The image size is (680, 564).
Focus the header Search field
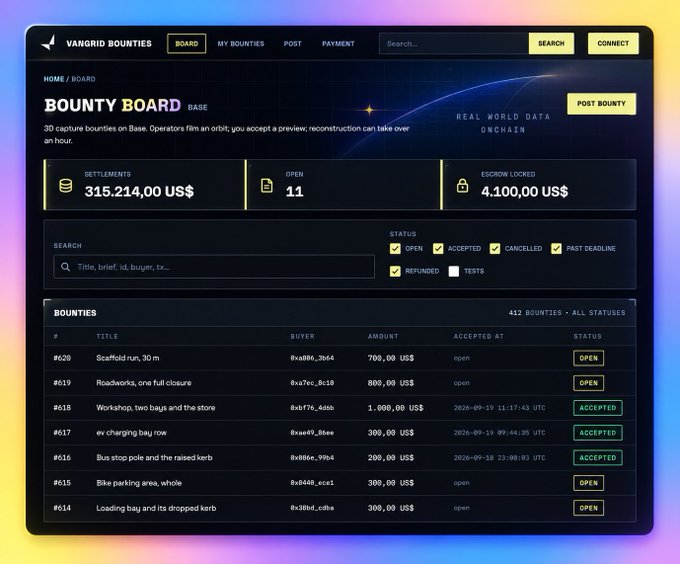pyautogui.click(x=454, y=43)
